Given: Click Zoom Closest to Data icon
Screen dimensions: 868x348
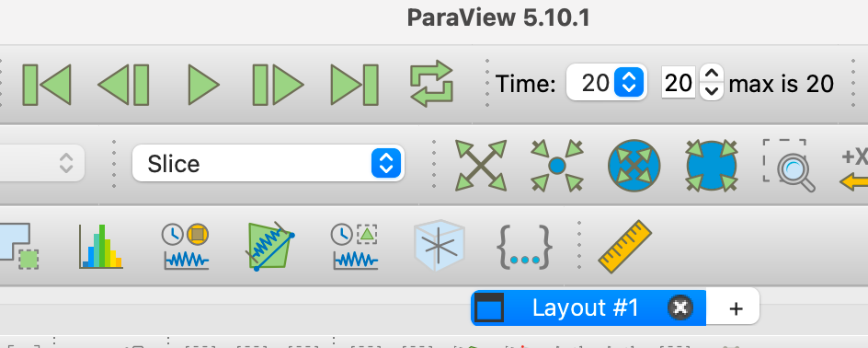Looking at the screenshot, I should (x=712, y=165).
